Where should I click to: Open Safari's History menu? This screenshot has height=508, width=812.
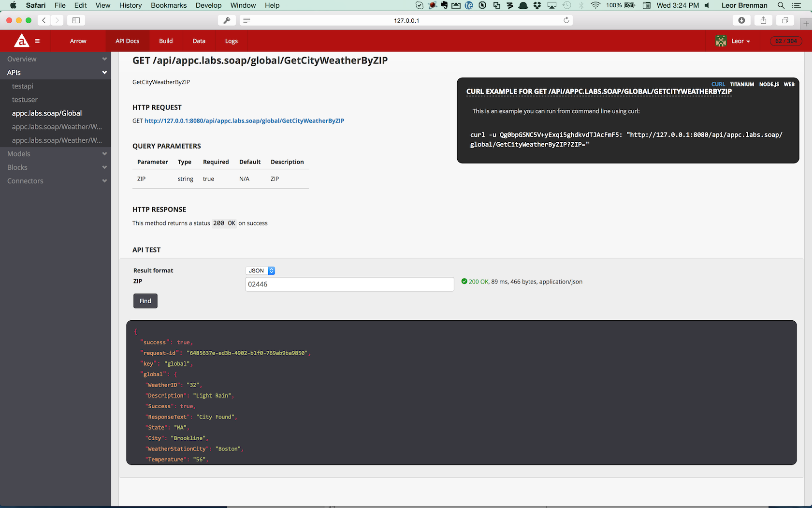(130, 5)
